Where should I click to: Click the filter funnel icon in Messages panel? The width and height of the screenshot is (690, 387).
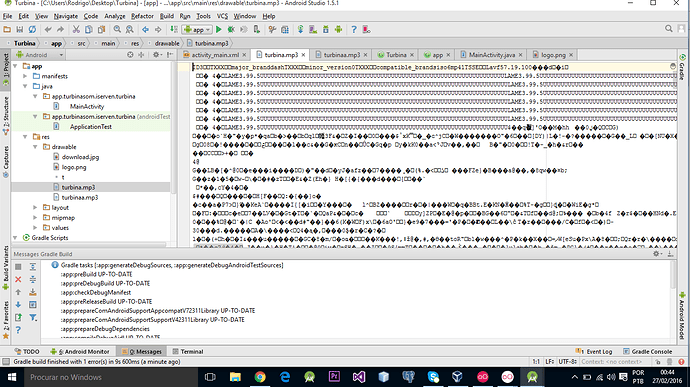[33, 317]
